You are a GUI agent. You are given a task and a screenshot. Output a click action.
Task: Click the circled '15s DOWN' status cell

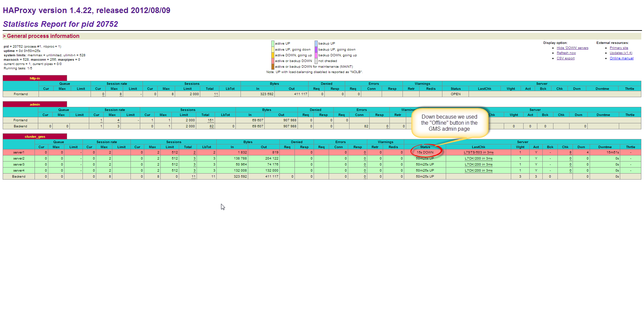point(425,152)
